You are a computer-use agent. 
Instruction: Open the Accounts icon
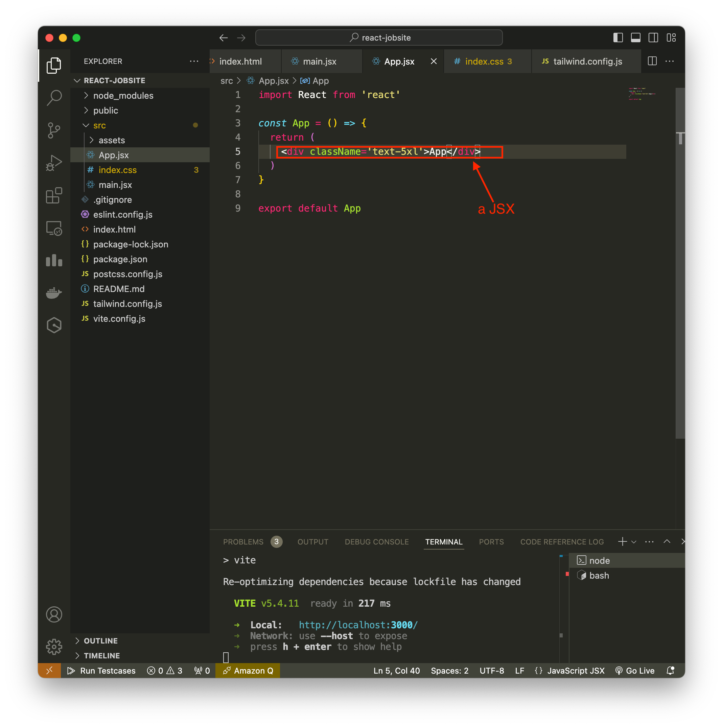tap(54, 614)
